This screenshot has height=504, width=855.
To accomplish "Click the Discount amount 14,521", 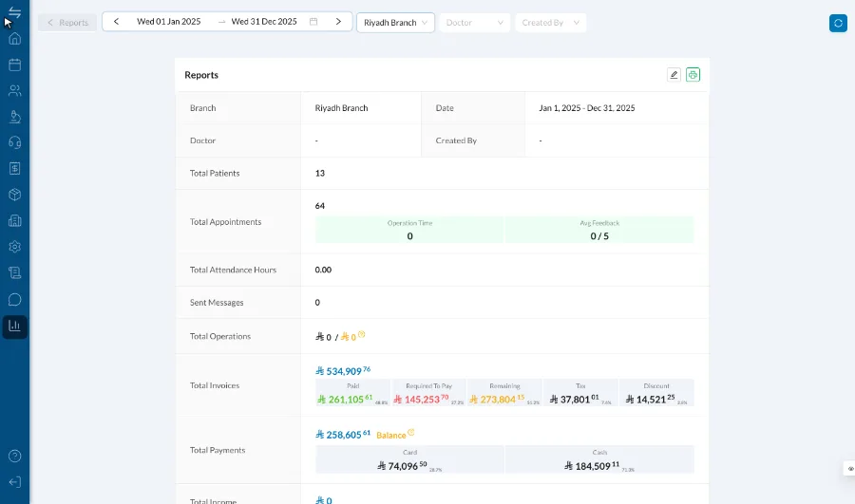I will click(x=650, y=400).
